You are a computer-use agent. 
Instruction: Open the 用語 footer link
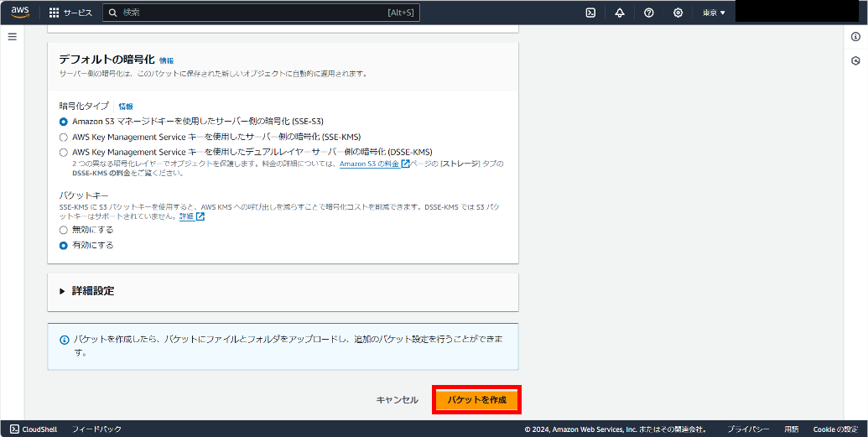(x=791, y=429)
